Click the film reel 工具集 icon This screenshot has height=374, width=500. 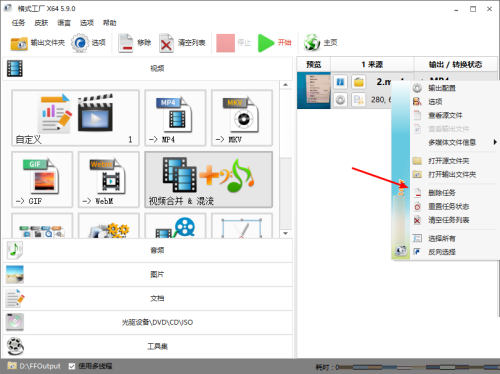pyautogui.click(x=15, y=346)
